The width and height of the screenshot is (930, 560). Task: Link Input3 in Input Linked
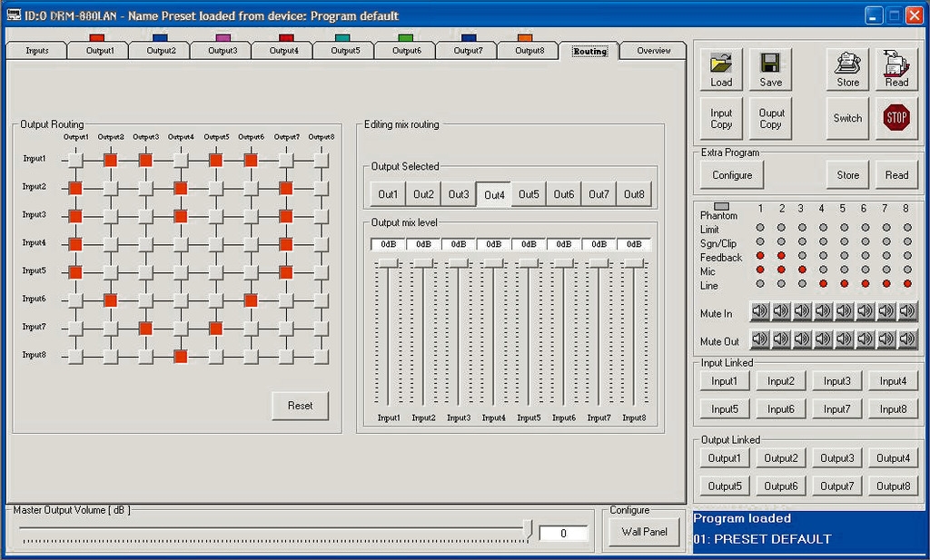(x=836, y=381)
